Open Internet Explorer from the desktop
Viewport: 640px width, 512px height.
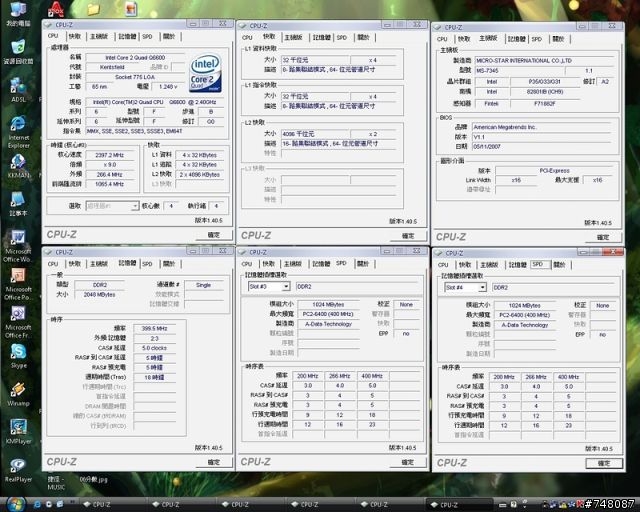click(x=18, y=131)
